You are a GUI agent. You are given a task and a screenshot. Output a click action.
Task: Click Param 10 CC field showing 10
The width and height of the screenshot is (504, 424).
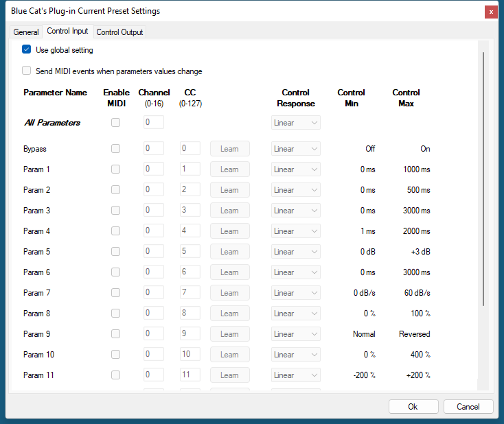click(x=190, y=354)
